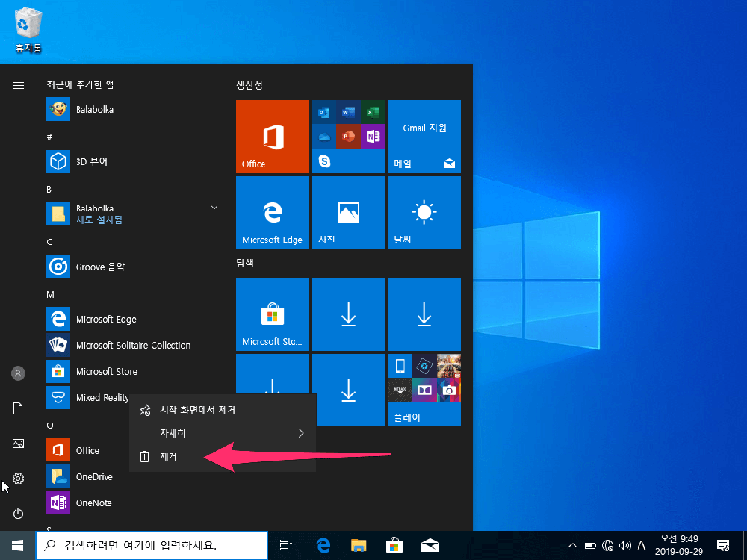Select 시작 화면에서 제거 in context menu
Image resolution: width=747 pixels, height=560 pixels.
[223, 410]
